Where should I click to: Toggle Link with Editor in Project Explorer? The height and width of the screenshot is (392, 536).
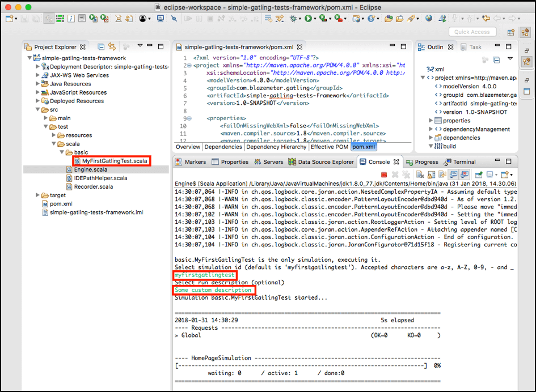(x=112, y=47)
